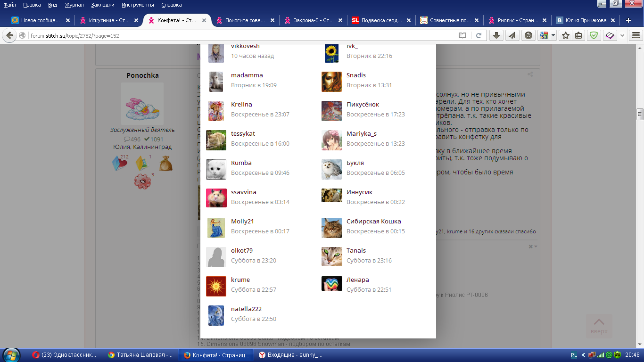Open the downloads arrow icon in the toolbar

click(x=496, y=35)
